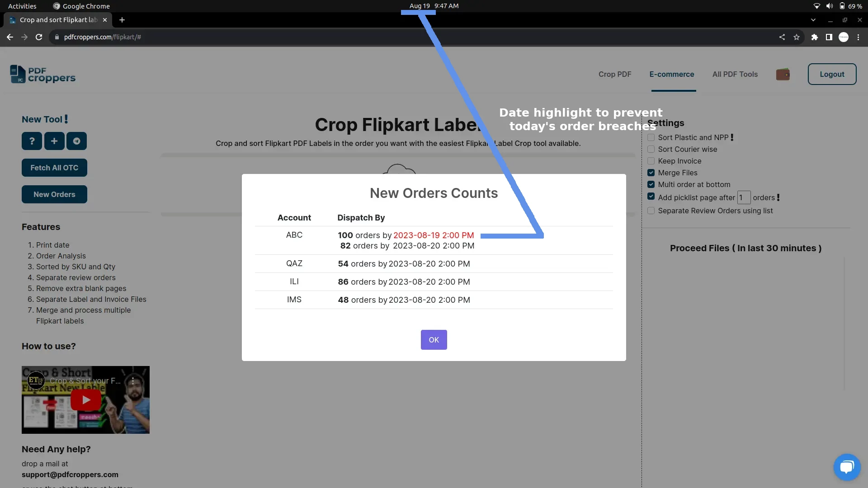Image resolution: width=868 pixels, height=488 pixels.
Task: Expand Chrome tab search dropdown arrow
Action: tap(813, 20)
